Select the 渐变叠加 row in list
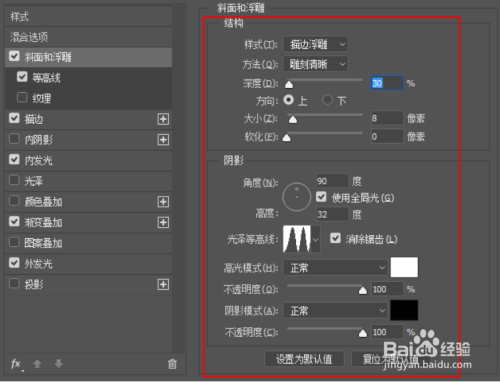This screenshot has width=500, height=382. [88, 222]
